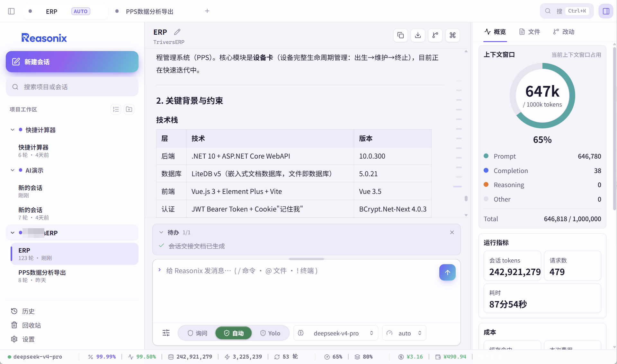Select Yolo mode
Screen dimensions: 617x364
click(270, 333)
